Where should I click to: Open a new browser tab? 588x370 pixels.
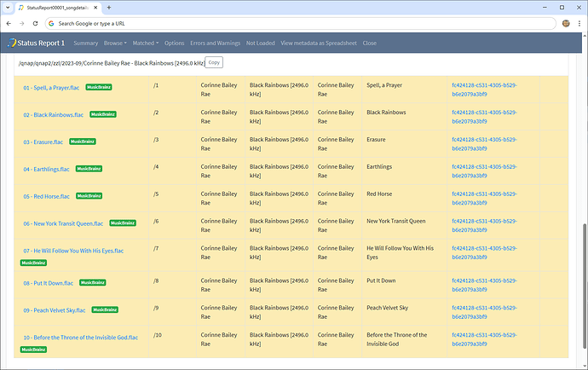tap(109, 7)
